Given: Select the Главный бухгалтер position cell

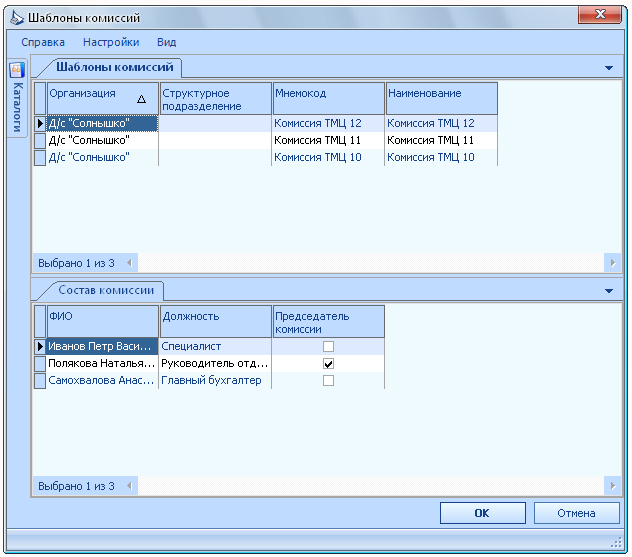Looking at the screenshot, I should 216,380.
